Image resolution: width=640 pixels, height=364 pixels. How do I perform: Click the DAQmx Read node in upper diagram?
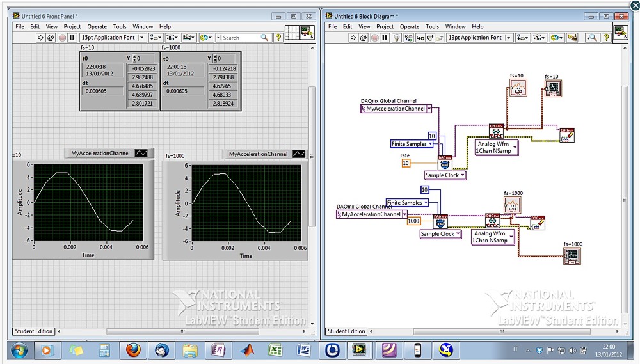tap(496, 132)
